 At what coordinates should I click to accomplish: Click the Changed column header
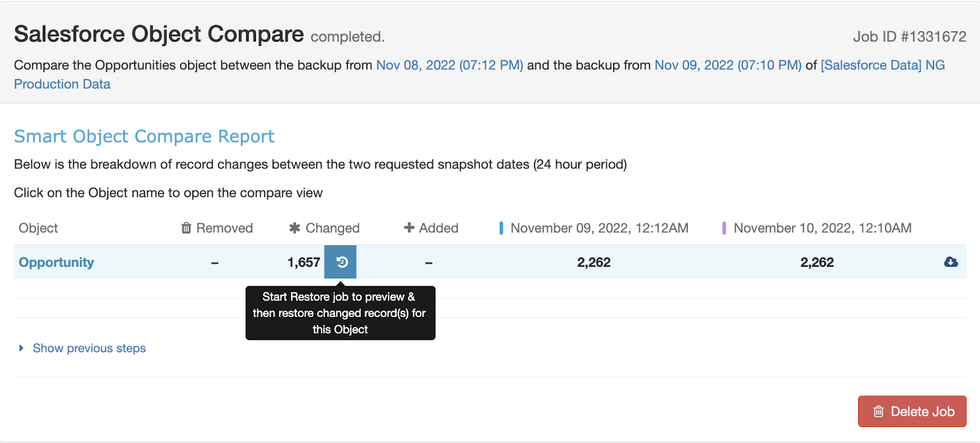(x=324, y=228)
